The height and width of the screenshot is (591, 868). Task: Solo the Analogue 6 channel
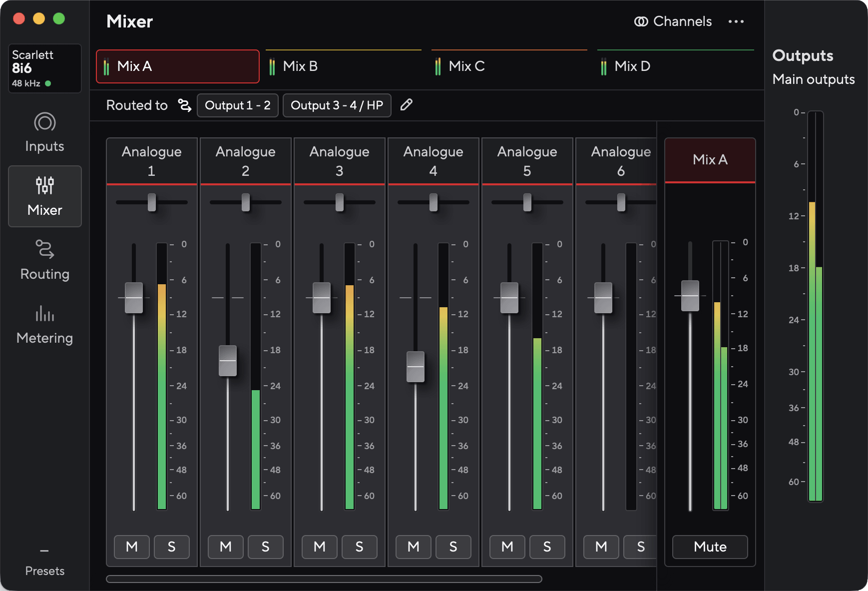641,547
